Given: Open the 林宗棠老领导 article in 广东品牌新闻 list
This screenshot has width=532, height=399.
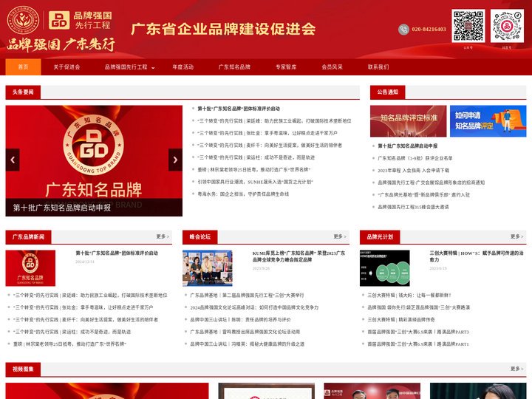Looking at the screenshot, I should point(69,344).
